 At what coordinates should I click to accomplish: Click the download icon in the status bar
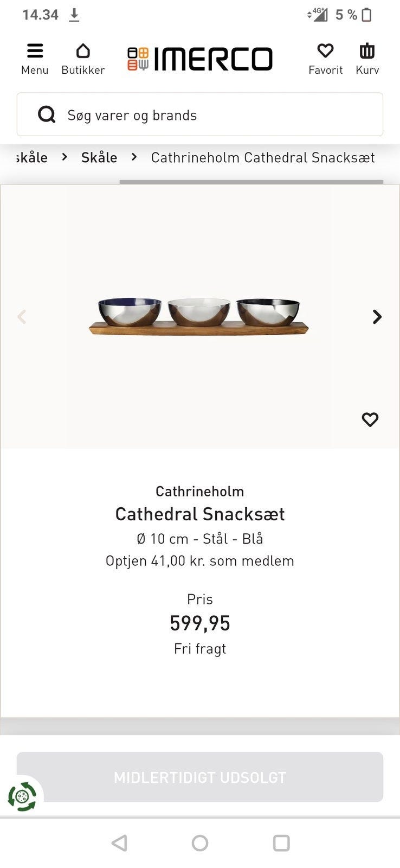click(73, 15)
